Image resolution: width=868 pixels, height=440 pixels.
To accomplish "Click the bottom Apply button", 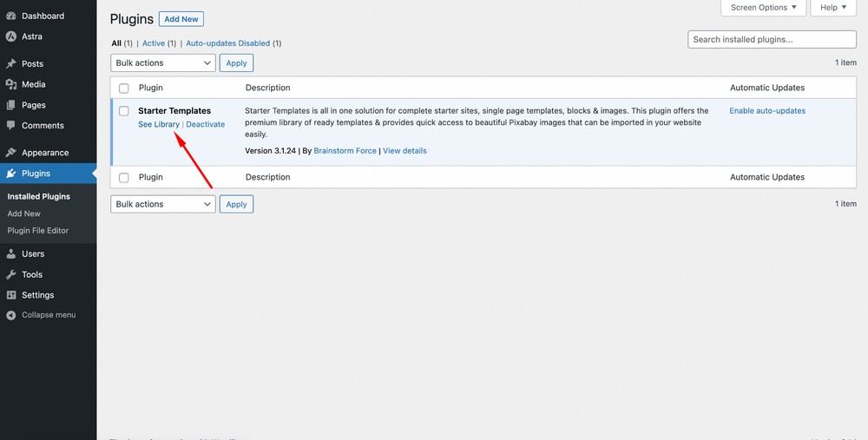I will 236,204.
